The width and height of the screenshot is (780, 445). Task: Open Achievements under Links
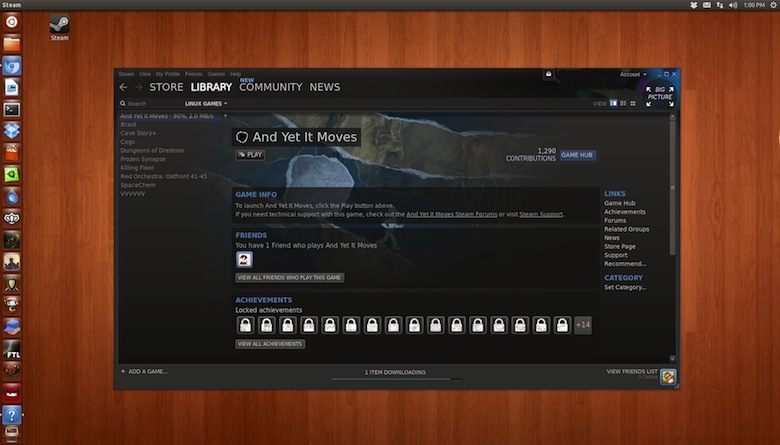pos(625,212)
